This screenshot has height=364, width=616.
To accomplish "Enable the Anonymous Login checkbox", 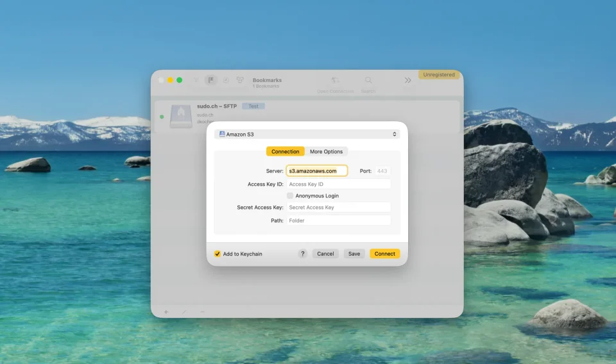I will 290,195.
